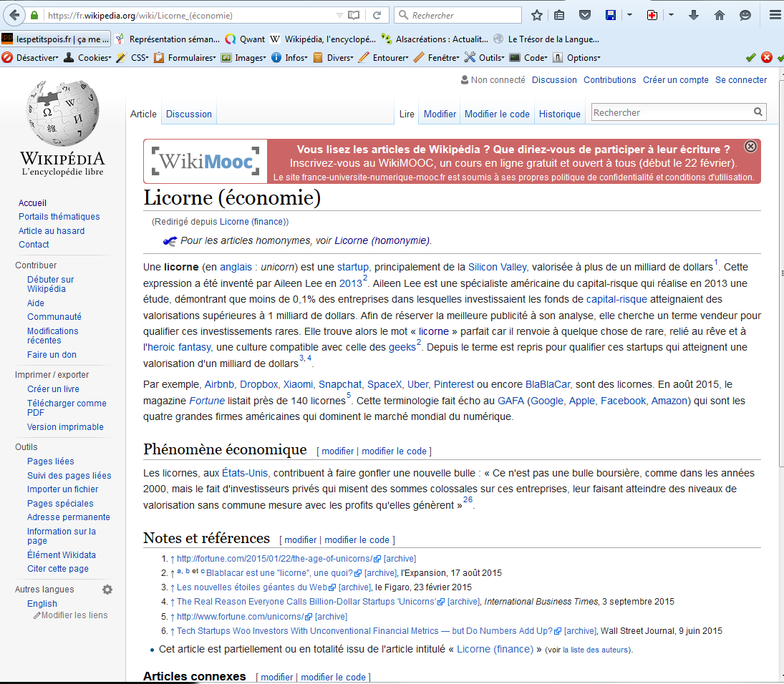Toggle reader view icon in address bar
Screen dimensions: 784x684
pos(354,15)
